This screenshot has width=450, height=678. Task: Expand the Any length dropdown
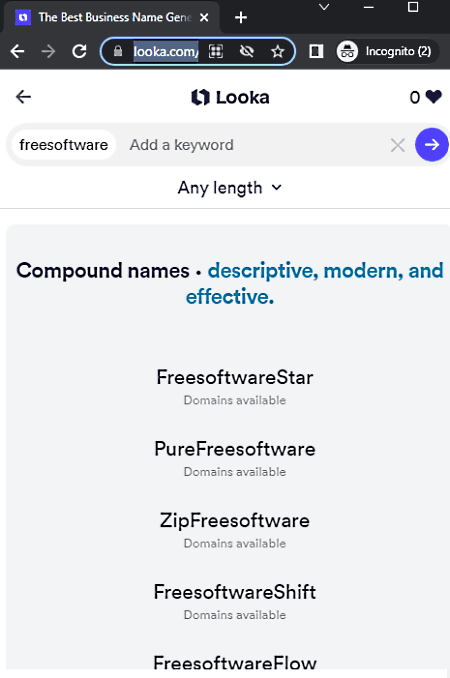click(x=230, y=188)
